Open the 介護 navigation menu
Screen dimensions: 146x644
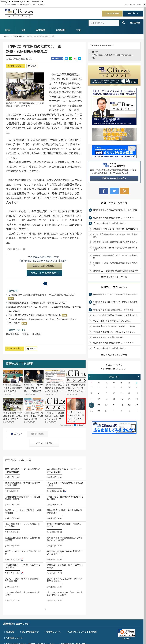click(x=78, y=30)
